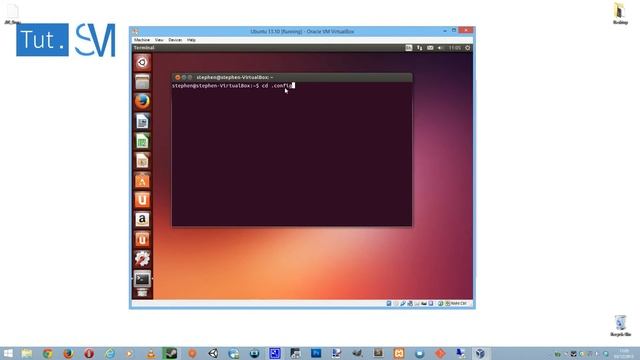Viewport: 640px width, 360px height.
Task: Open Unity editor from the Windows taskbar
Action: [213, 353]
